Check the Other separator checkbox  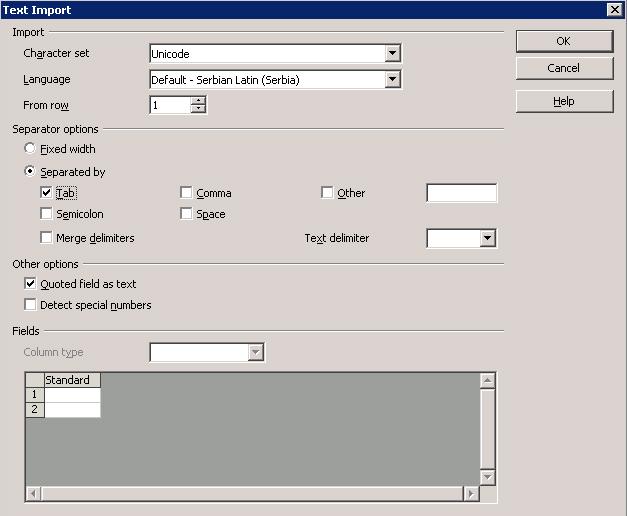click(327, 193)
